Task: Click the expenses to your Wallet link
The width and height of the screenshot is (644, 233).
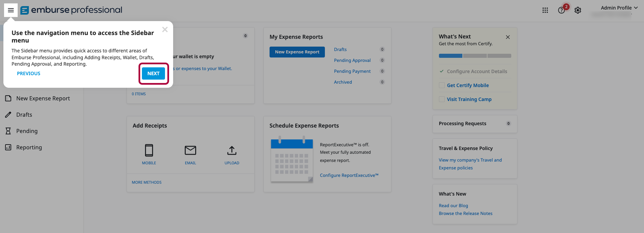Action: (x=203, y=68)
